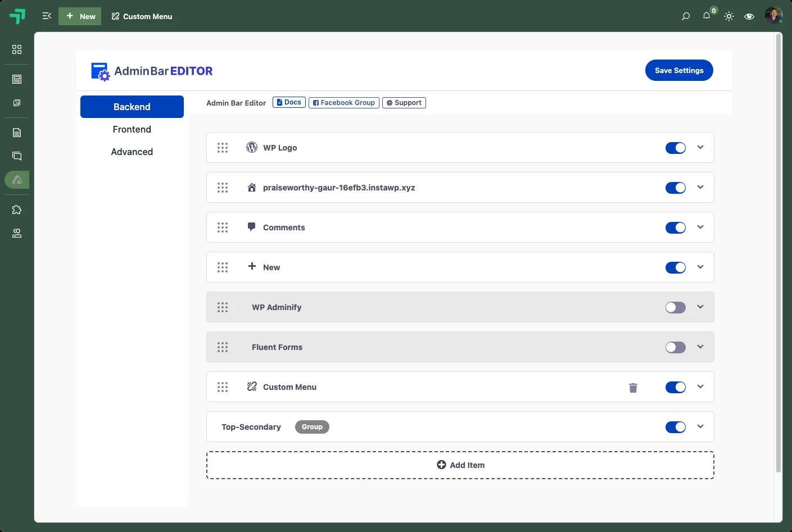Select the highlighted Adminify icon in sidebar
This screenshot has width=792, height=532.
(x=17, y=180)
